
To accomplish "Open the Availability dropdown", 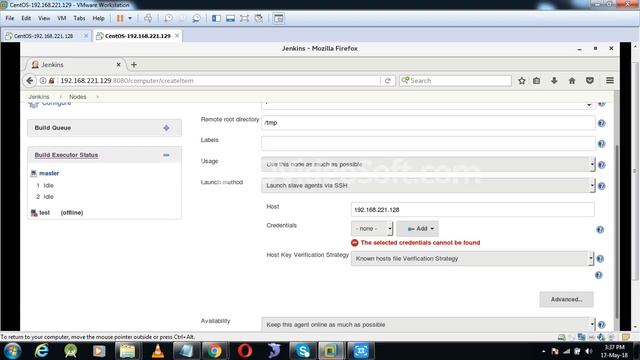I will pyautogui.click(x=428, y=324).
